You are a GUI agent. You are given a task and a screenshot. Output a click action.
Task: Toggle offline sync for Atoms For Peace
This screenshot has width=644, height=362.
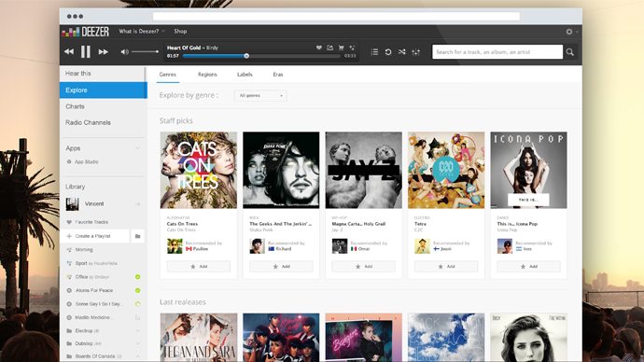point(137,290)
